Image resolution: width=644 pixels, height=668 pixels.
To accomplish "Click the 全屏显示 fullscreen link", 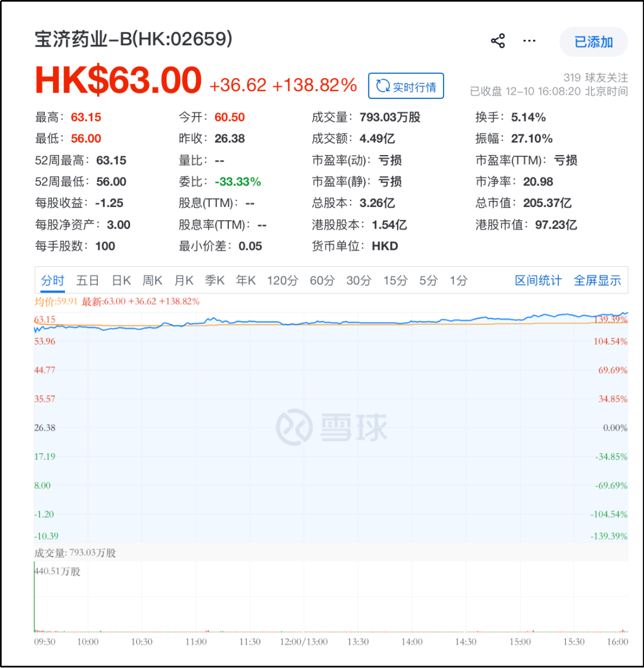I will [x=597, y=280].
